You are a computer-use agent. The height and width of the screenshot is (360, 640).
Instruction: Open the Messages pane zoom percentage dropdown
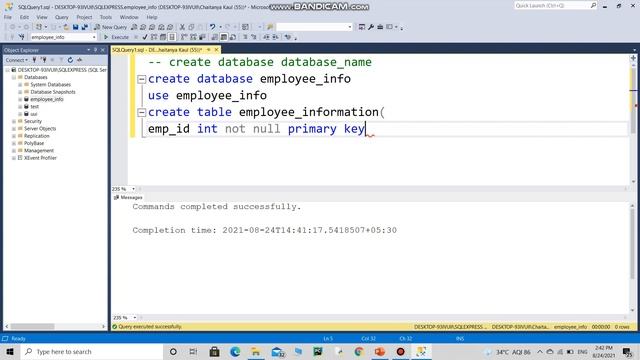[134, 317]
